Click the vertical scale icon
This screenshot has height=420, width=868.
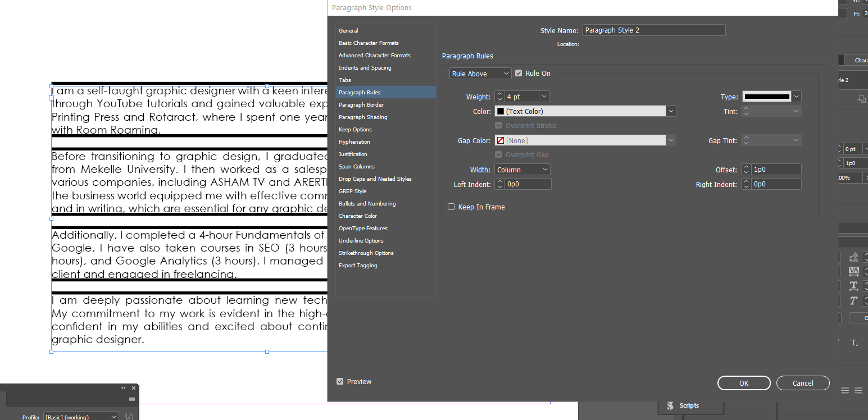coord(854,257)
